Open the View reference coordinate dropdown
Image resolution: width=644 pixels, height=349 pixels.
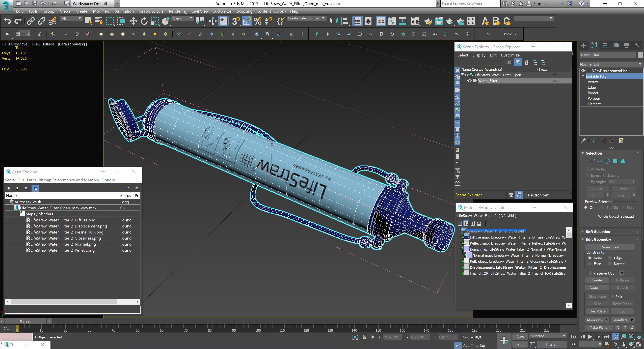coord(182,18)
